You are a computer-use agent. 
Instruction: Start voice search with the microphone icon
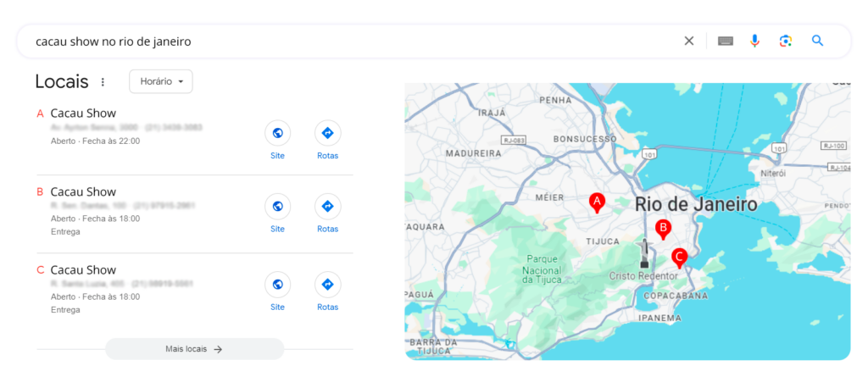754,41
